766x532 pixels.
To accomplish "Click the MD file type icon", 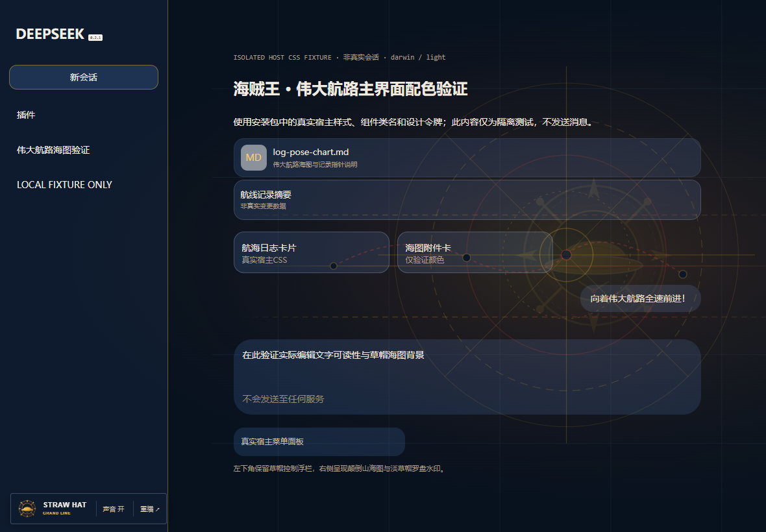I will point(254,158).
